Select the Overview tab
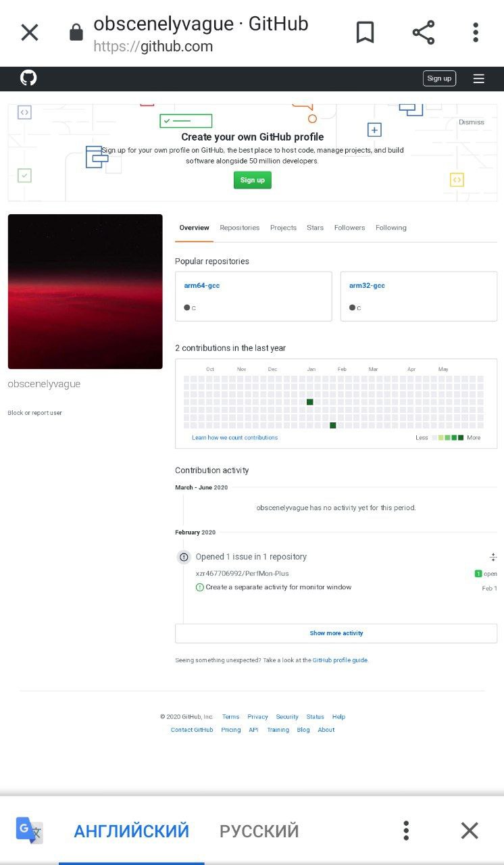Screen dimensions: 504x865 coord(194,228)
